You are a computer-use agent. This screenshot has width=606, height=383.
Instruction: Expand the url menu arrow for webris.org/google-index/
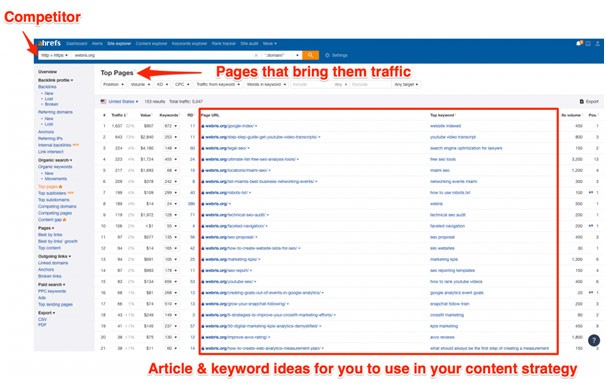click(256, 126)
